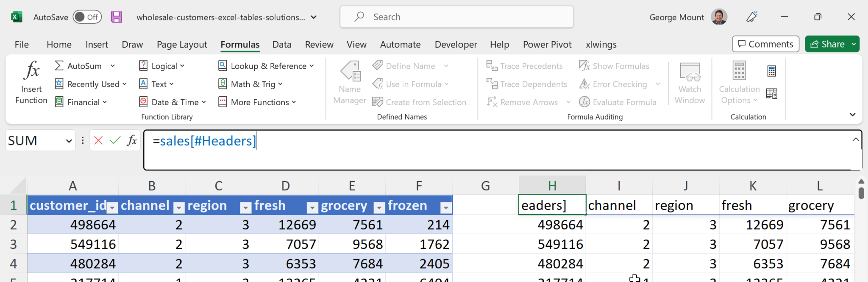Open the Power Pivot tab
The image size is (868, 282).
coord(547,45)
